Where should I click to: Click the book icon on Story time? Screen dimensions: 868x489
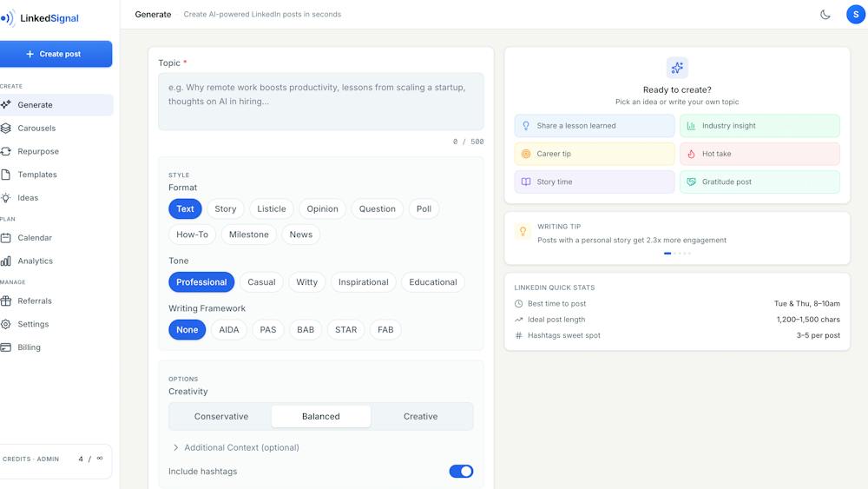pyautogui.click(x=526, y=182)
